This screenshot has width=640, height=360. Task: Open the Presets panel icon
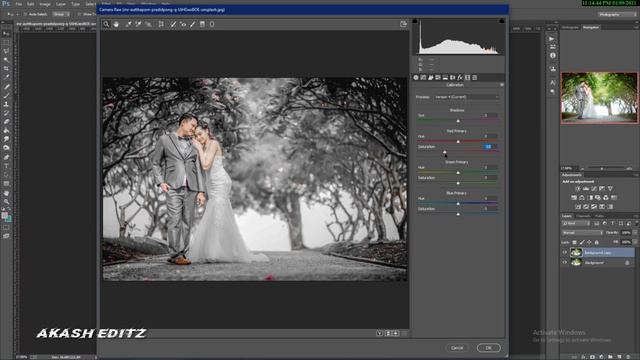(x=475, y=78)
